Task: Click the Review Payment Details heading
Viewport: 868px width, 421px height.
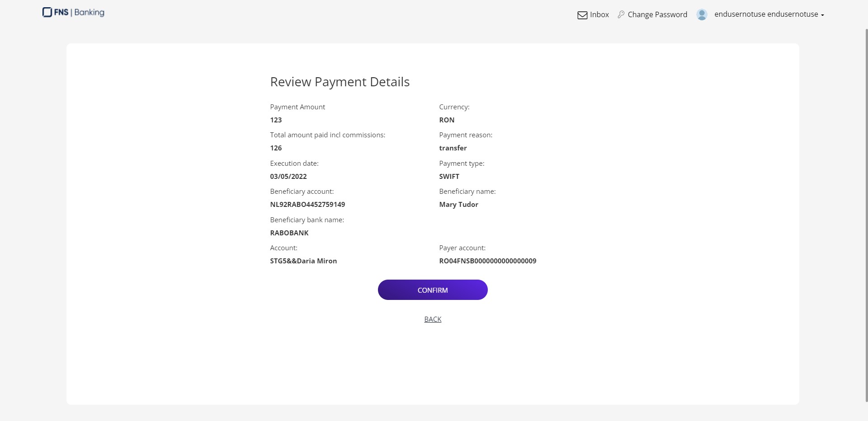Action: 340,82
